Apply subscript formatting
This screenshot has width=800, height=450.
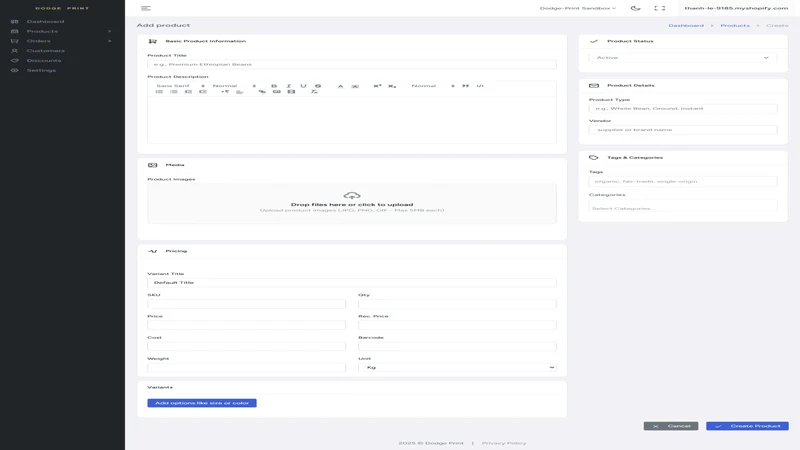392,86
